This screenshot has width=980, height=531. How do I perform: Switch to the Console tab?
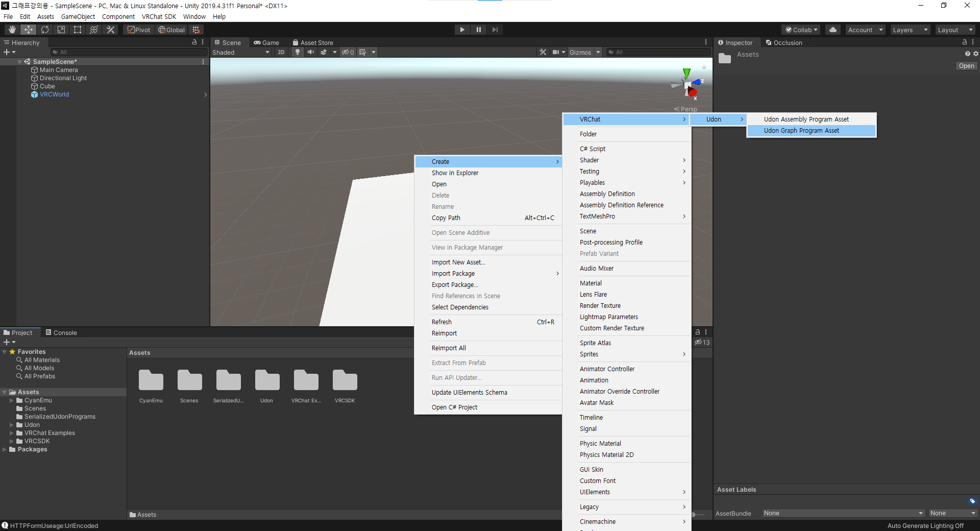(x=61, y=332)
